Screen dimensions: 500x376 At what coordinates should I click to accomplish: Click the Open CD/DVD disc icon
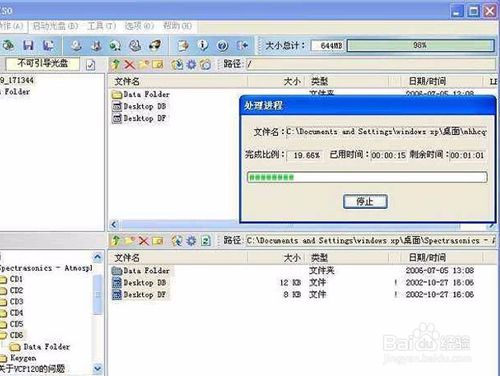[x=76, y=45]
